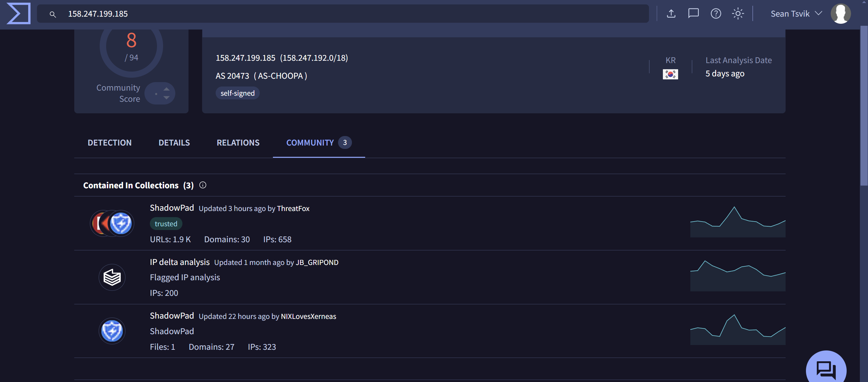Screen dimensions: 868x382
Task: Downvote the community score arrow
Action: (x=166, y=98)
